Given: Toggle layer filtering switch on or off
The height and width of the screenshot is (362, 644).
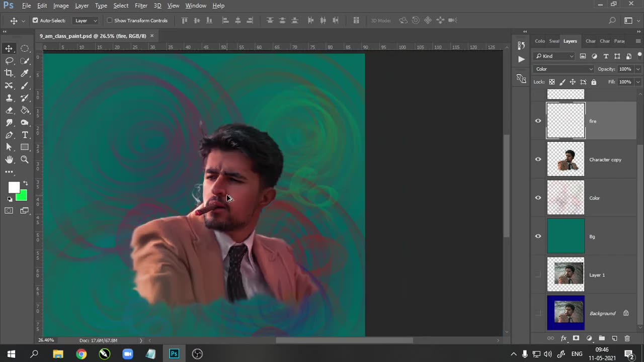Looking at the screenshot, I should (x=639, y=55).
